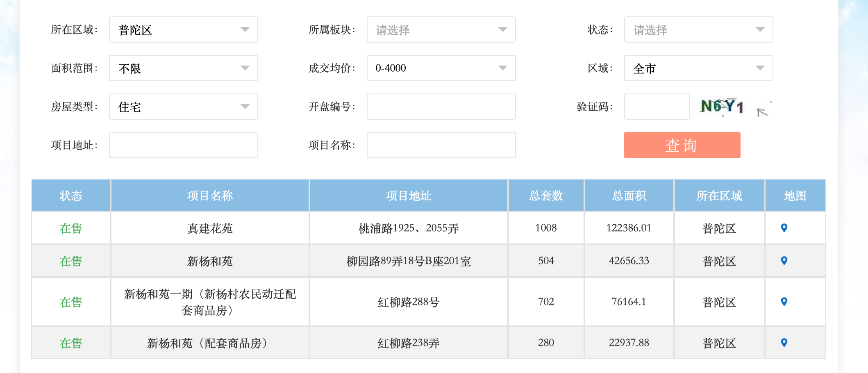Image resolution: width=868 pixels, height=373 pixels.
Task: Click map pin icon for 真建花苑
Action: coord(784,228)
